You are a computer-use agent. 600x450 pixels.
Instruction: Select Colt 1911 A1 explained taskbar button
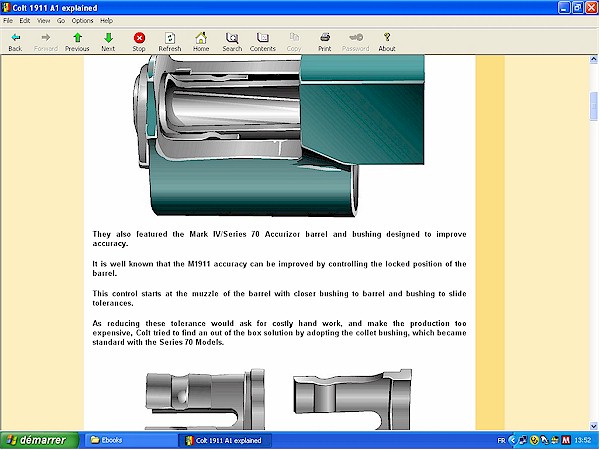click(225, 440)
